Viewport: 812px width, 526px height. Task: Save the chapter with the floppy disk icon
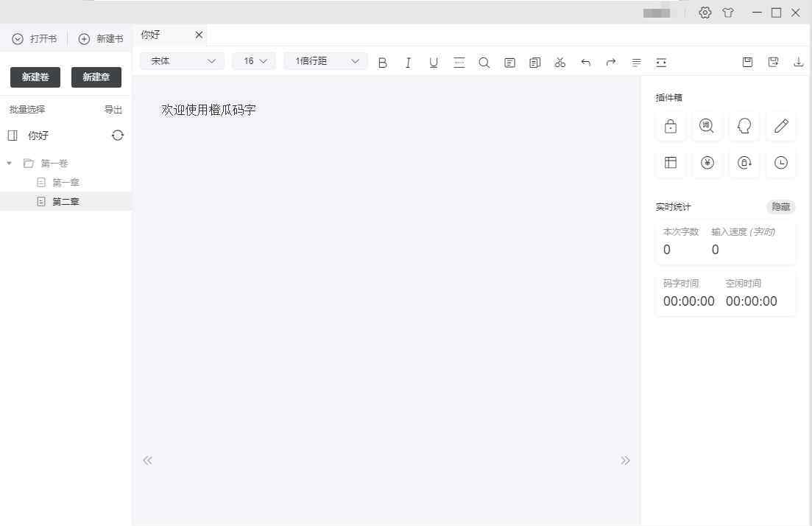click(747, 62)
